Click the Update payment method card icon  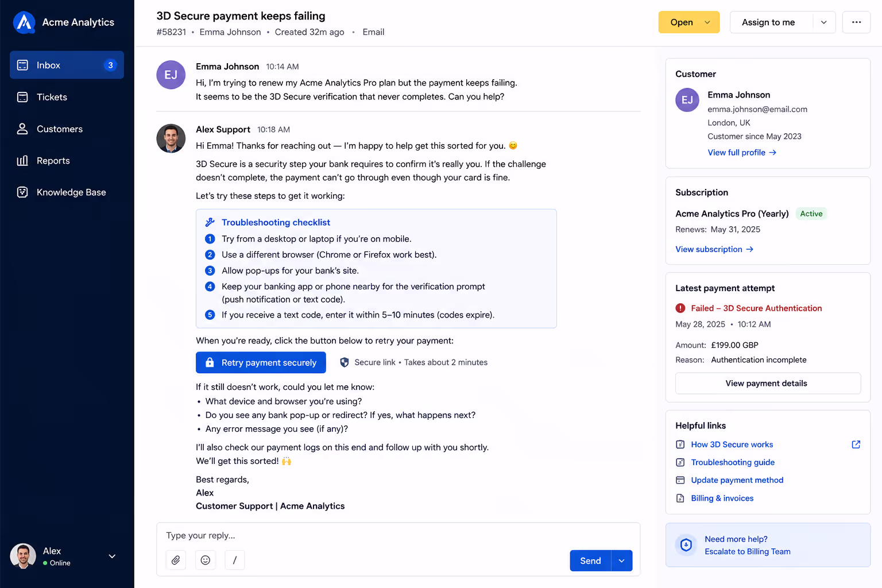[x=680, y=480]
